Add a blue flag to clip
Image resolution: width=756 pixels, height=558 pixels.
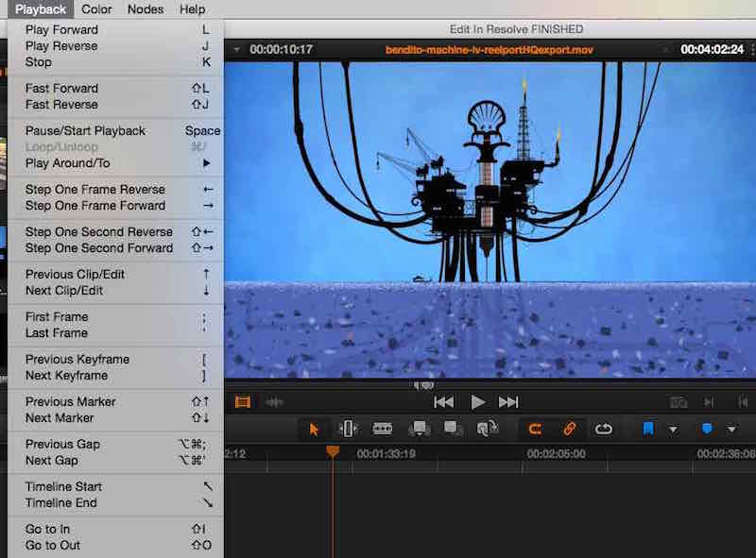[x=648, y=429]
